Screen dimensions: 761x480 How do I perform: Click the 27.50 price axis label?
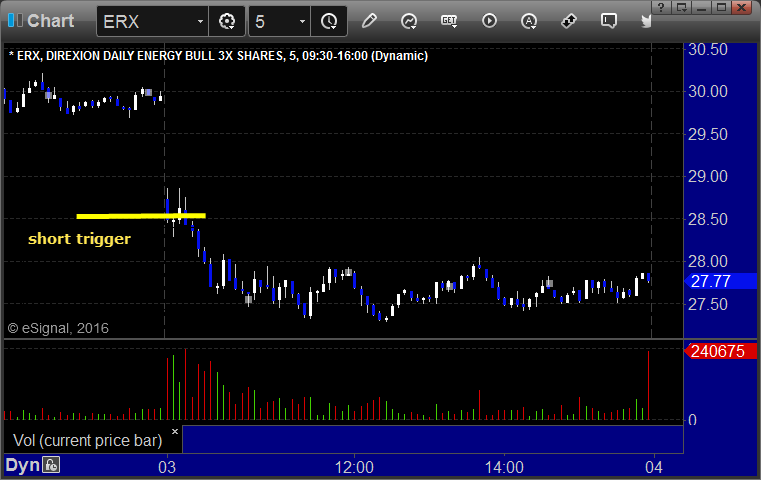click(708, 305)
